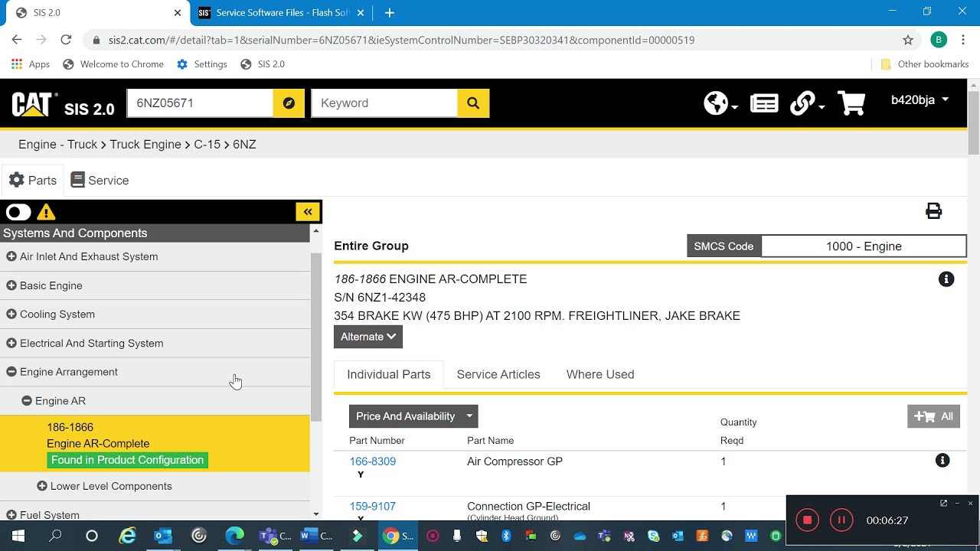980x551 pixels.
Task: Open the shopping cart
Action: [851, 103]
